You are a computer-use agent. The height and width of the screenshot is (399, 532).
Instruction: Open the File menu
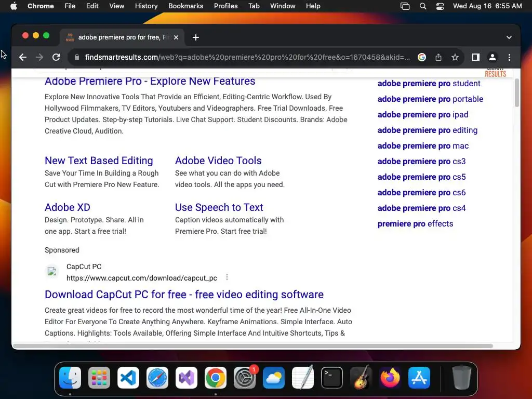pos(70,6)
